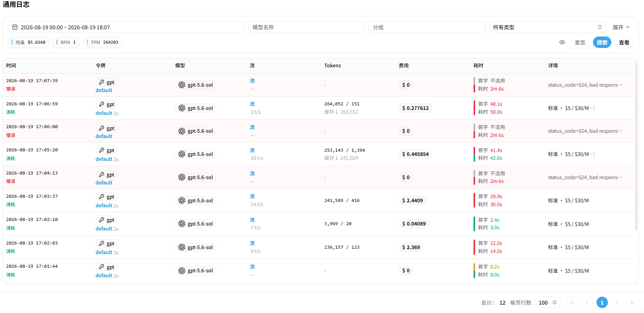The height and width of the screenshot is (313, 644).
Task: Click the 重置 reset button
Action: tap(580, 42)
